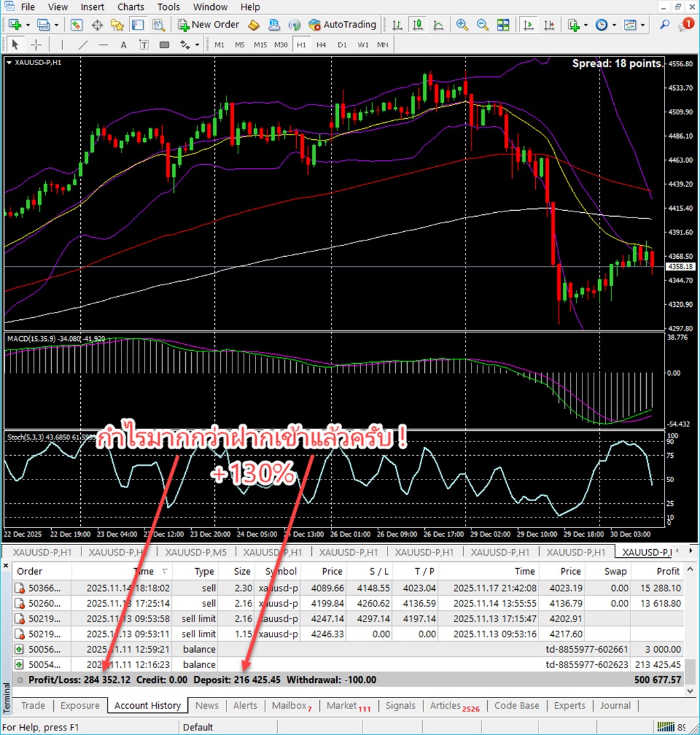Toggle the AutoTrading button

tap(342, 25)
